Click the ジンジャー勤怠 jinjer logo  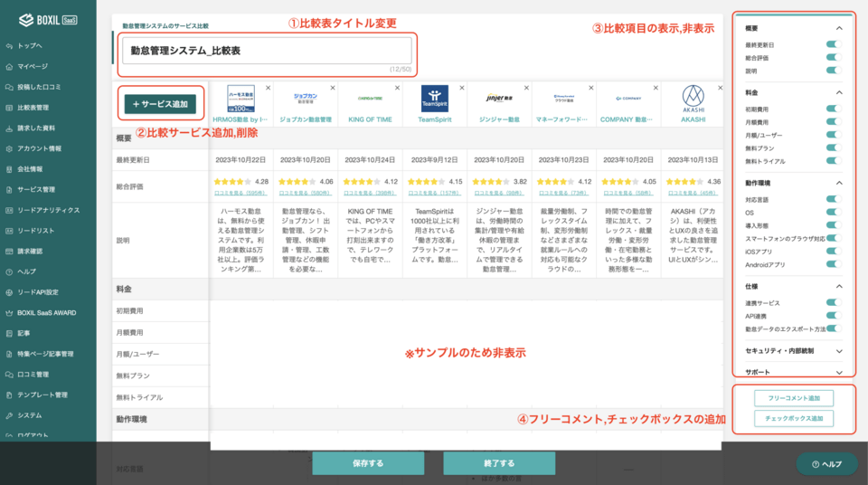tap(498, 97)
